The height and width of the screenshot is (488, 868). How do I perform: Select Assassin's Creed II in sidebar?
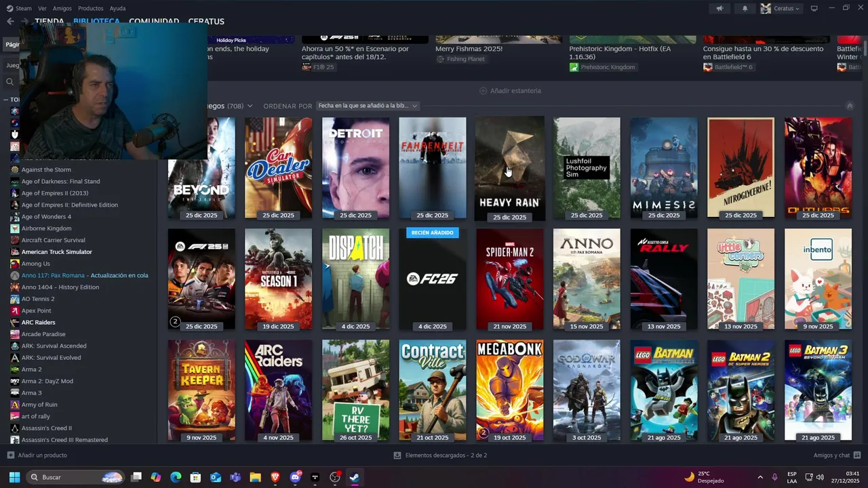(x=46, y=428)
